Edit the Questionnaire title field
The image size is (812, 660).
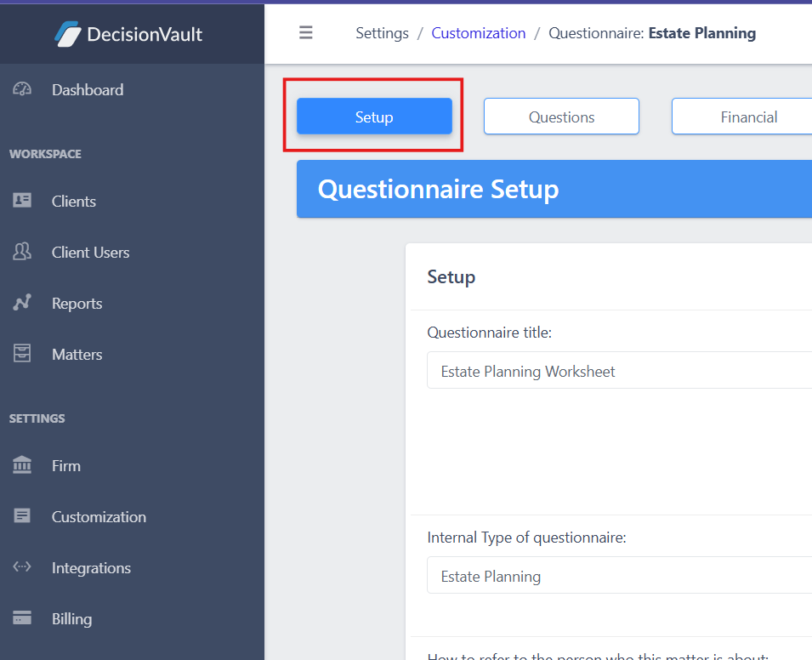(619, 370)
